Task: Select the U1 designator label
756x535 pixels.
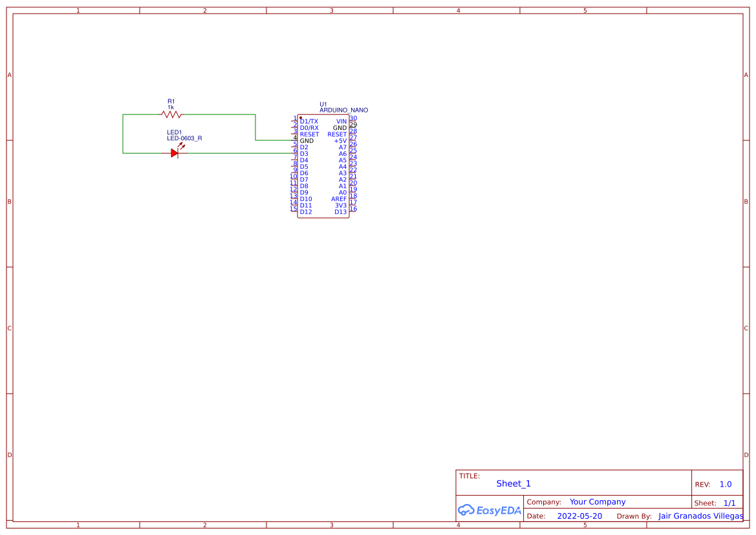Action: coord(323,104)
